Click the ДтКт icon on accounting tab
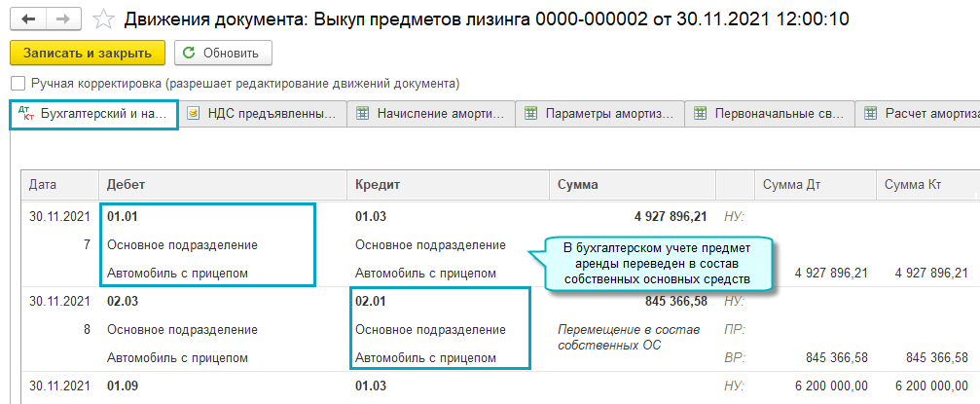Screen dimensions: 980x404 tap(27, 115)
